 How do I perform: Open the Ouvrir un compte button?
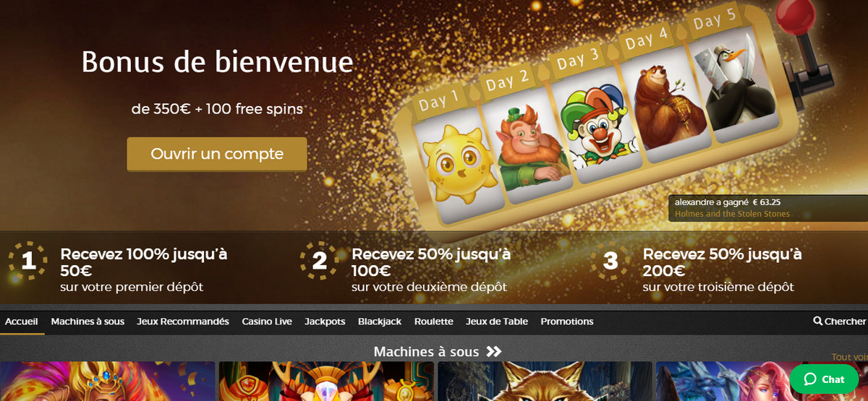(x=217, y=154)
